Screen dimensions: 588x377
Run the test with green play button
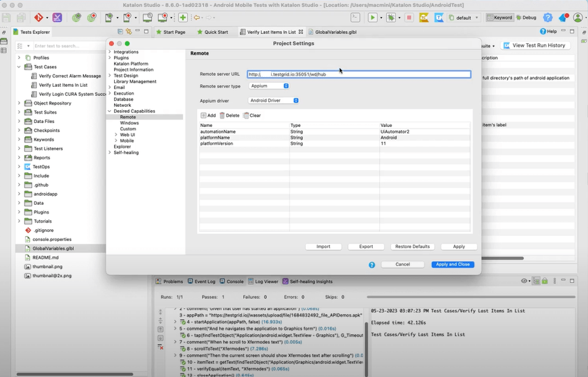pyautogui.click(x=372, y=17)
